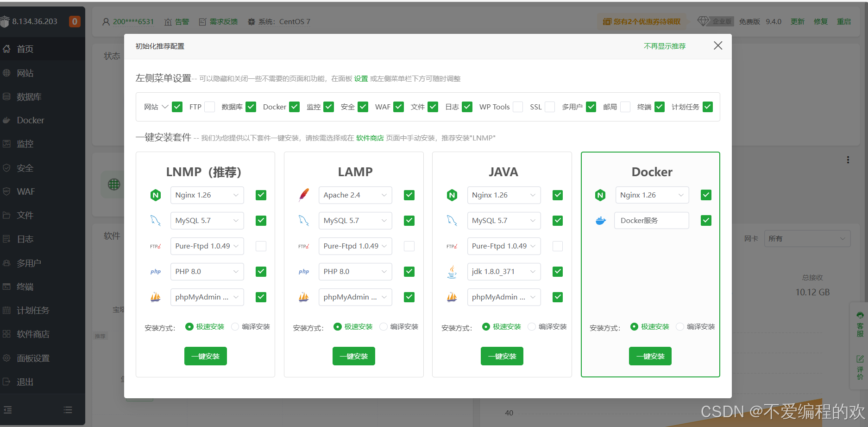Click the update link in top bar
This screenshot has height=427, width=868.
click(x=798, y=22)
